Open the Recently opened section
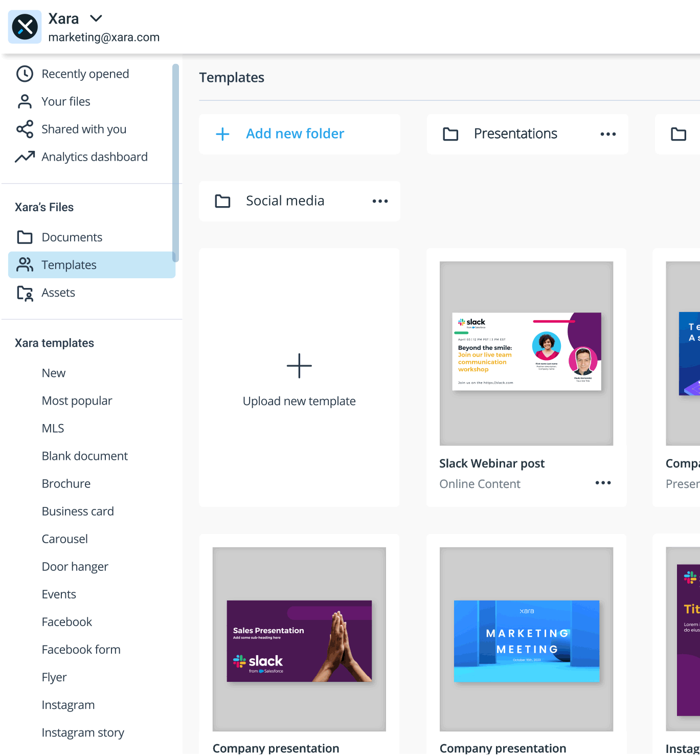The height and width of the screenshot is (756, 700). tap(85, 74)
